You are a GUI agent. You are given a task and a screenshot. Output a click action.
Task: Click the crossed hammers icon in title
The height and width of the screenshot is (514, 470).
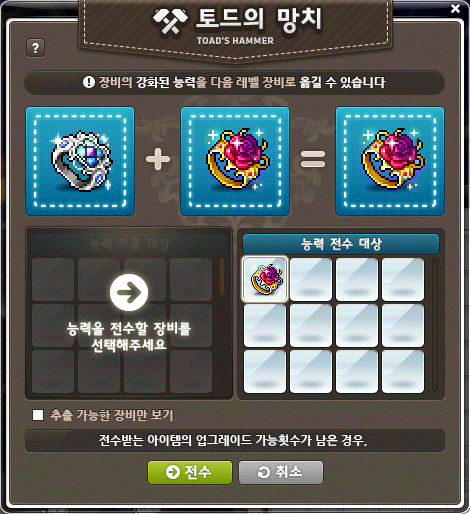170,21
